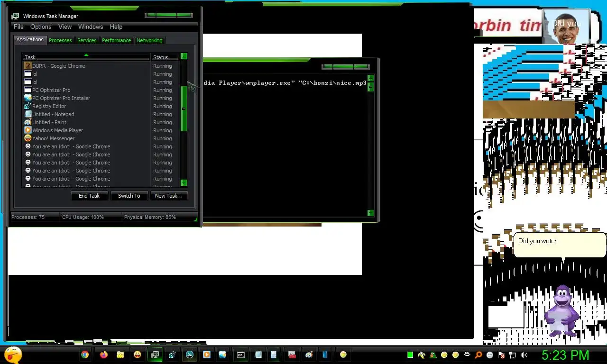607x364 pixels.
Task: Open the file explorer folder taskbar icon
Action: coord(120,355)
